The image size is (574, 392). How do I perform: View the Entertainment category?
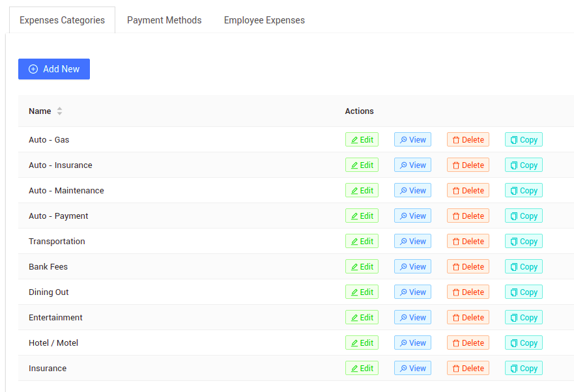412,317
